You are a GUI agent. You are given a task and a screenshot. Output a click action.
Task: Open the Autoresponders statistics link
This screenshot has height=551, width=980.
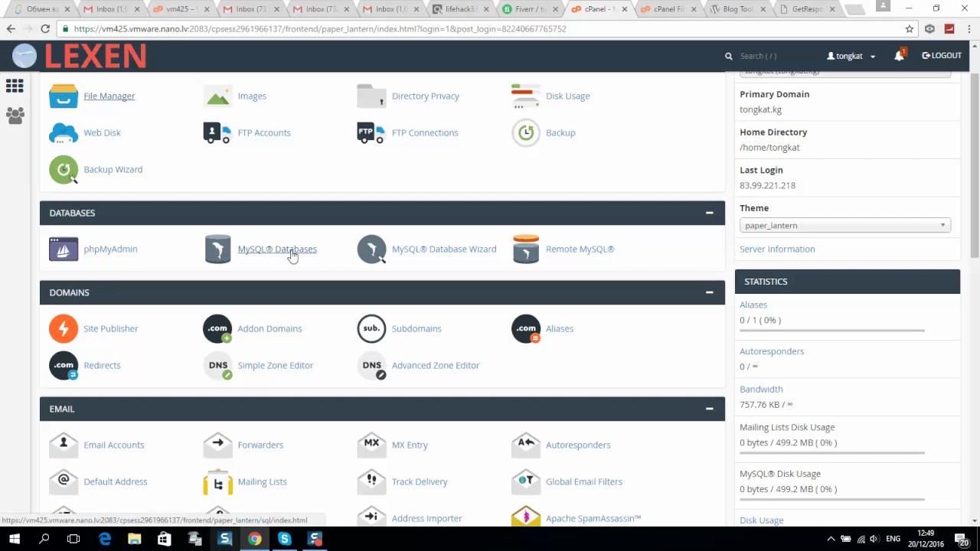[x=772, y=351]
